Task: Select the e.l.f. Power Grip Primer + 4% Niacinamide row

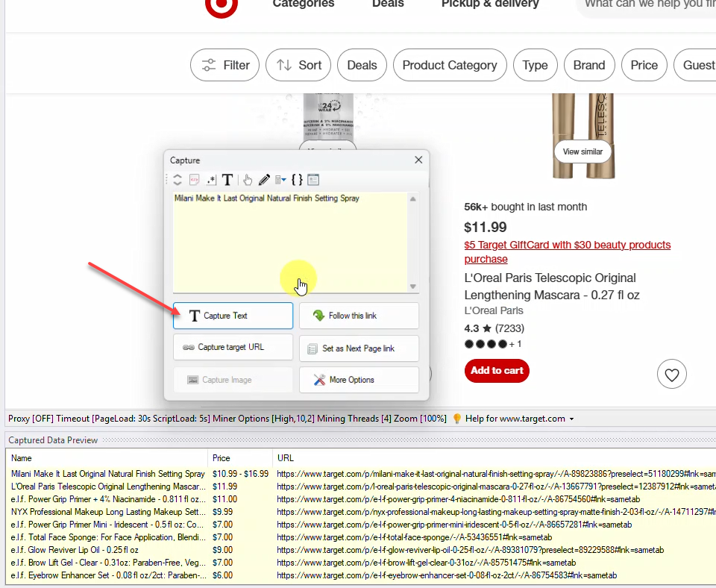Action: (x=361, y=499)
